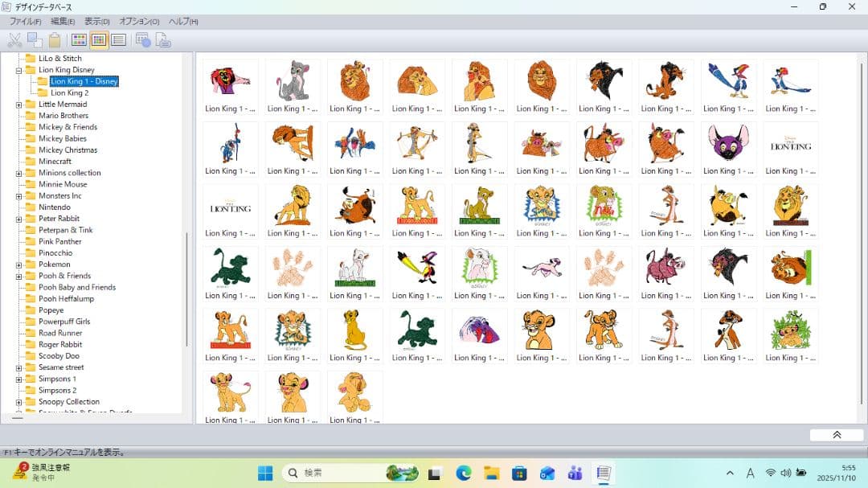Open the Pink Panther folder
The width and height of the screenshot is (868, 488).
click(59, 241)
